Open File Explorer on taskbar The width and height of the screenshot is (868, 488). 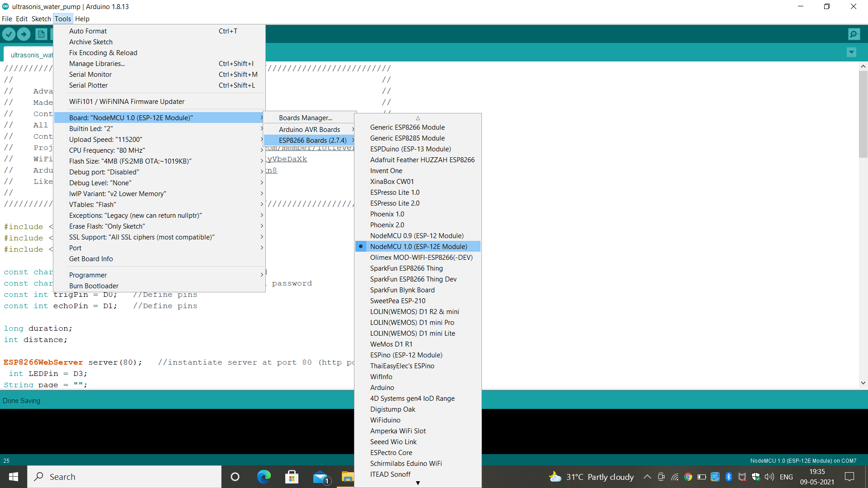[x=347, y=477]
